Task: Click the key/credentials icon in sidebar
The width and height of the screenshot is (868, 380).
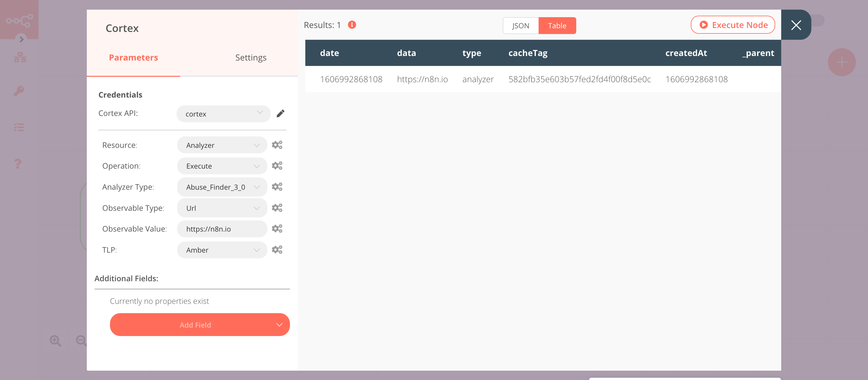Action: (19, 91)
